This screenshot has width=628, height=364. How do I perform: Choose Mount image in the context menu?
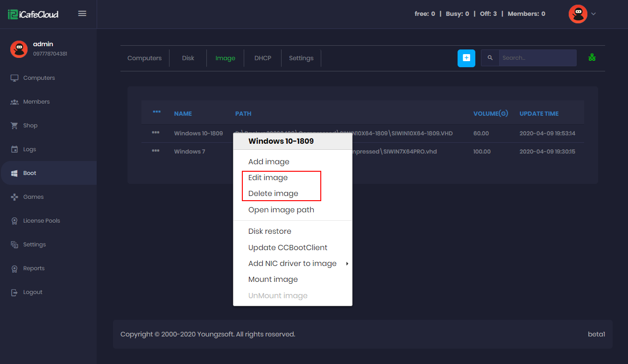(273, 279)
